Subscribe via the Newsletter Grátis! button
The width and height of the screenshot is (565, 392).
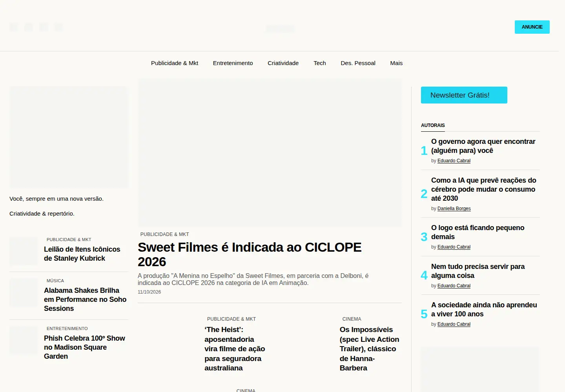464,95
